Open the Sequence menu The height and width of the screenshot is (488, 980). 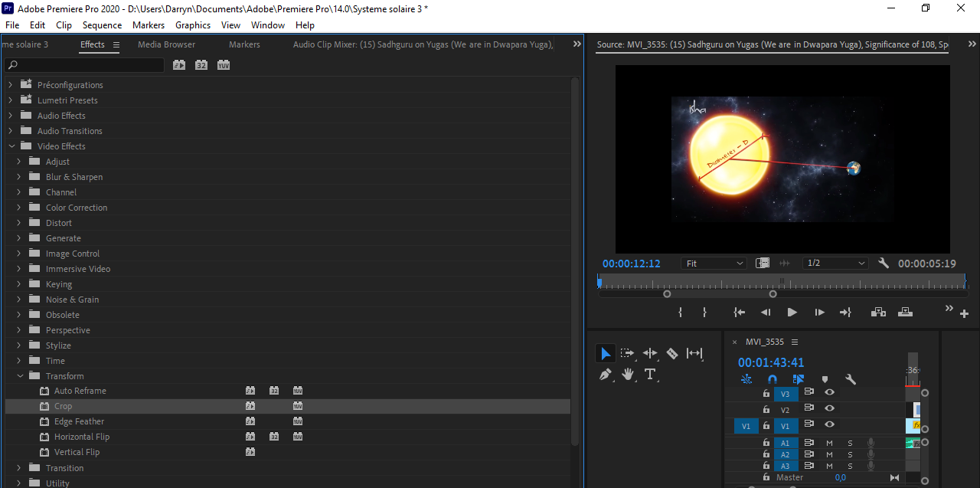click(101, 25)
